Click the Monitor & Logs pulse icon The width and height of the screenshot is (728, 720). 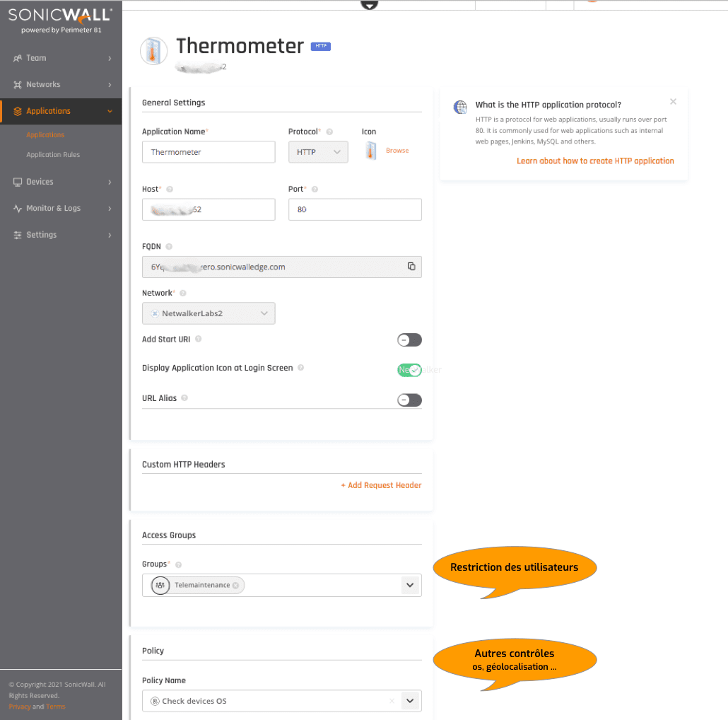[x=18, y=209]
